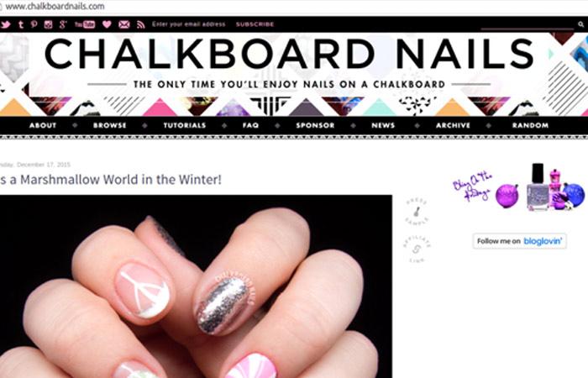588x378 pixels.
Task: Open the Google Plus icon
Action: (x=63, y=24)
